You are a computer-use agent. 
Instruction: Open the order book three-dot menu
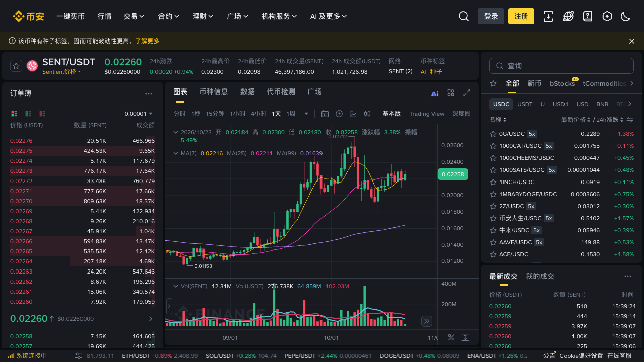tap(149, 93)
